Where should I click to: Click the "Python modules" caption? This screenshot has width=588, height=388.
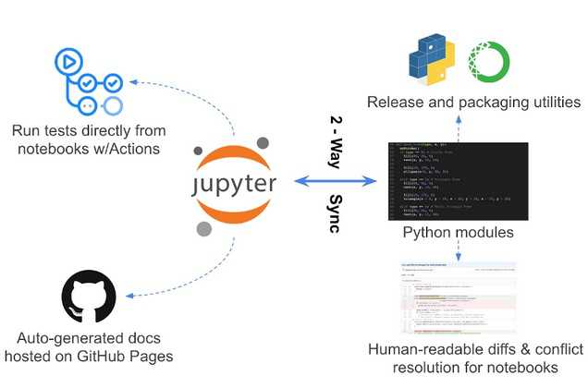point(459,232)
